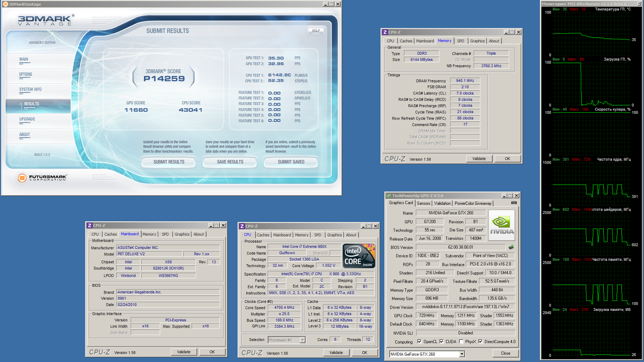Viewport: 644px width, 362px height.
Task: Click the Futuremark Corporation logo
Action: (x=42, y=178)
